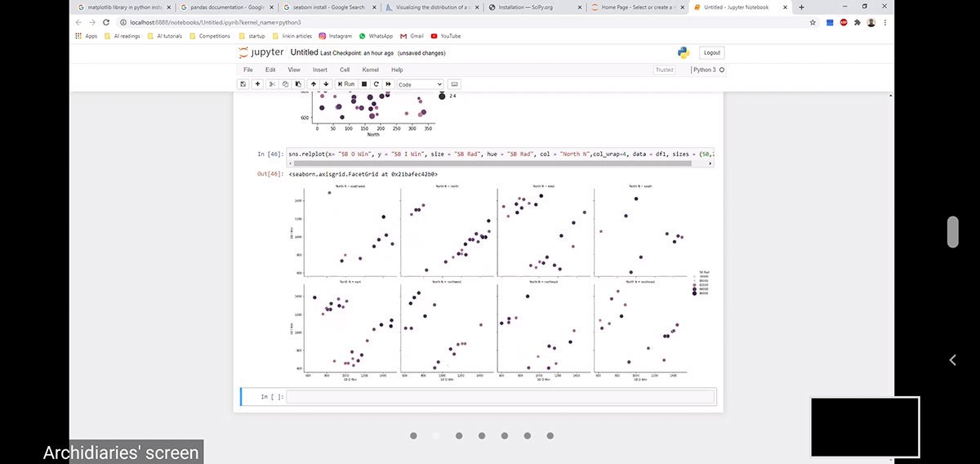The height and width of the screenshot is (464, 980).
Task: Run the selected cell
Action: (345, 84)
